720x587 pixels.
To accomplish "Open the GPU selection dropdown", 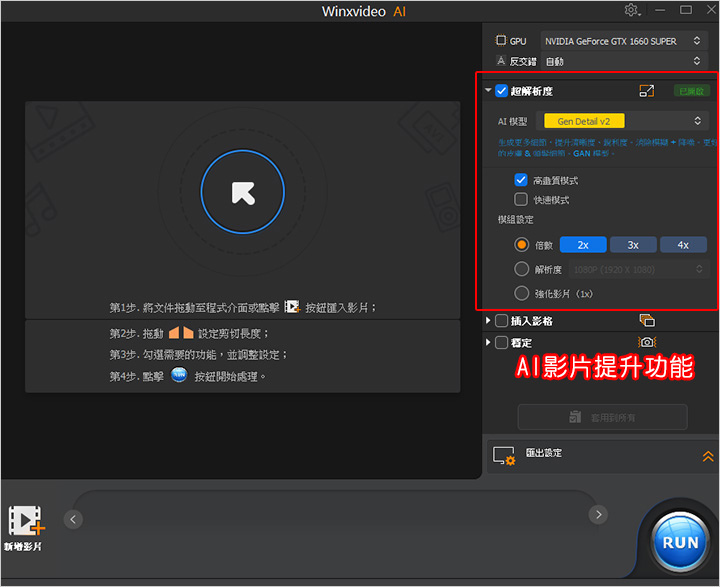I will click(x=624, y=41).
